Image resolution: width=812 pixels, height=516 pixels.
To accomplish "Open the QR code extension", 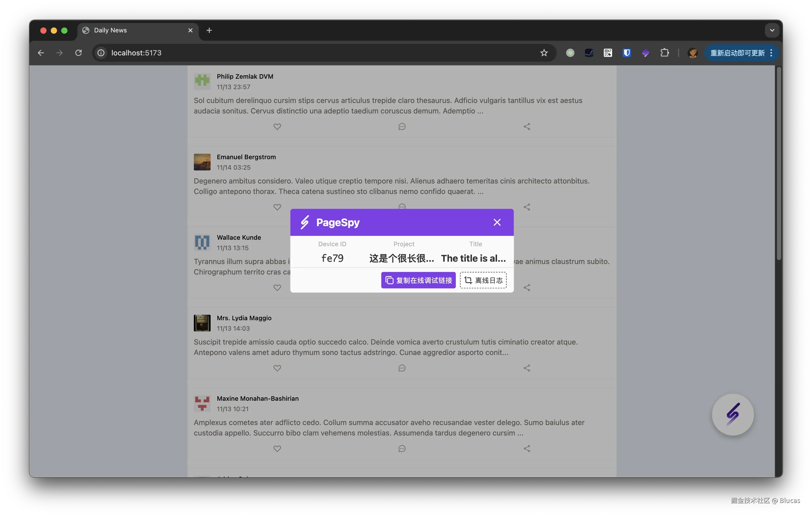I will [x=608, y=53].
